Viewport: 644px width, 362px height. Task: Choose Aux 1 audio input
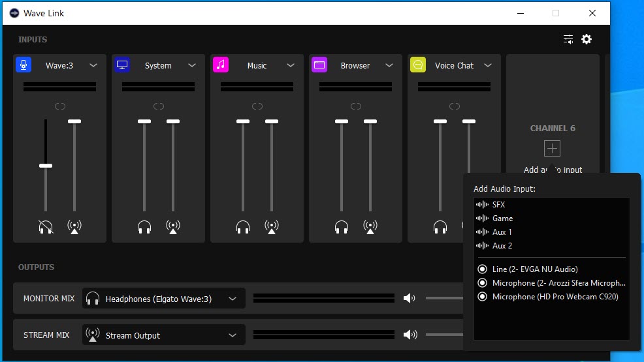(x=551, y=232)
